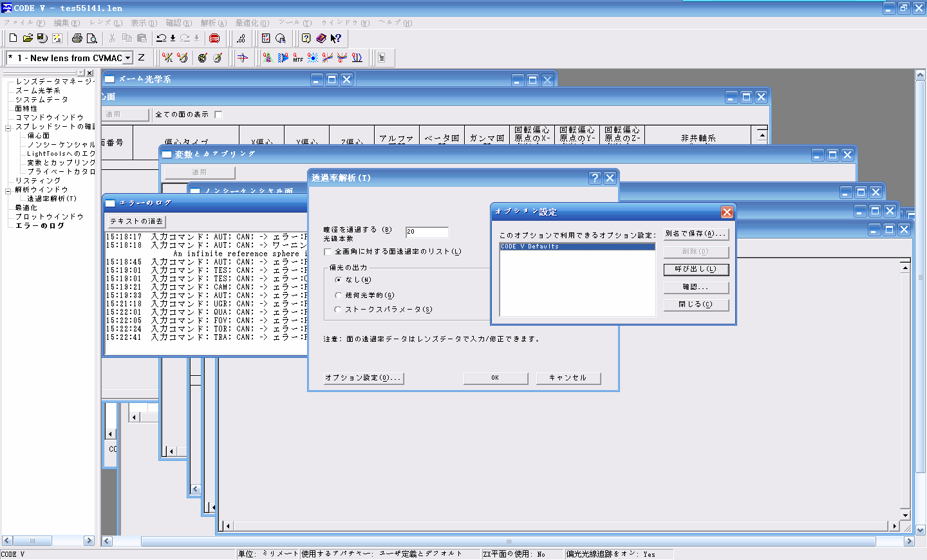Click the document listing icon at toolbar end
Screen dimensions: 927x560
(382, 58)
